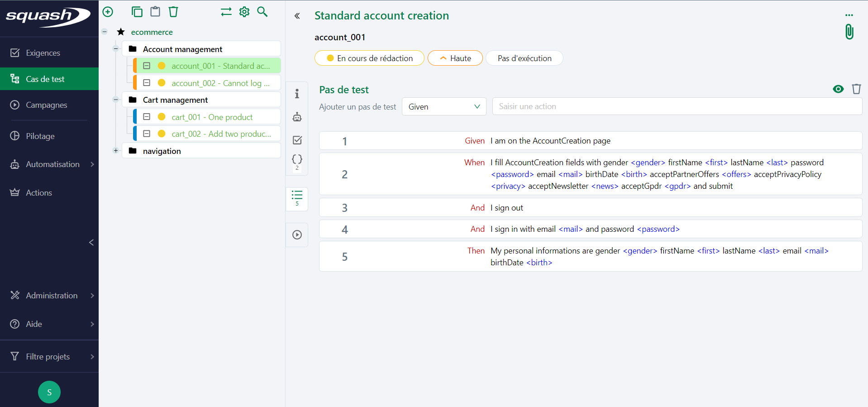Collapse the Cart management folder
The height and width of the screenshot is (407, 868).
click(116, 100)
